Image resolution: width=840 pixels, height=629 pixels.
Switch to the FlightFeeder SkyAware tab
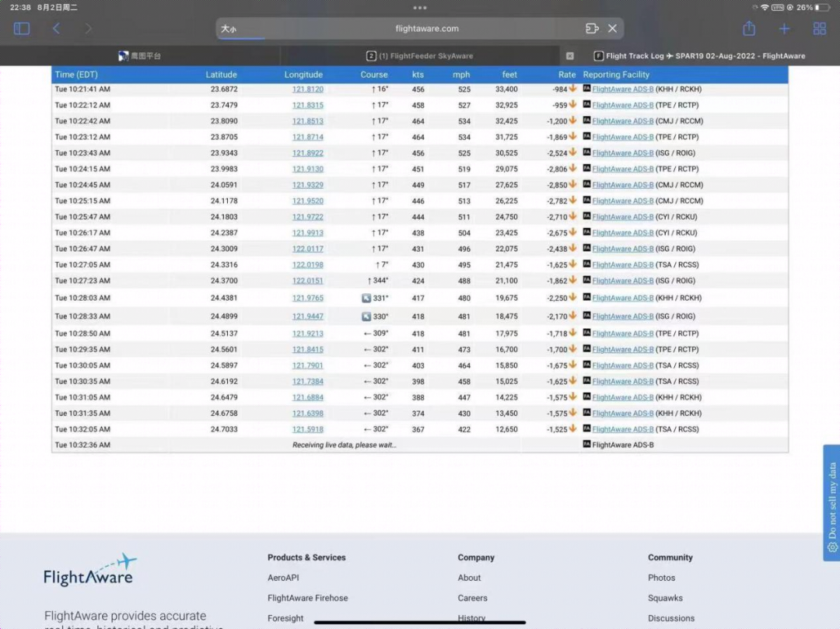[x=420, y=56]
